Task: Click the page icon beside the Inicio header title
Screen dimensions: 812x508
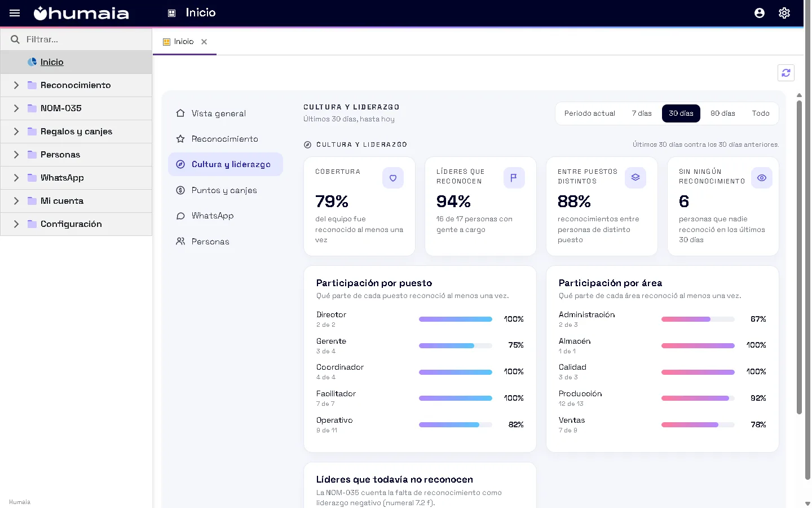Action: pos(172,13)
